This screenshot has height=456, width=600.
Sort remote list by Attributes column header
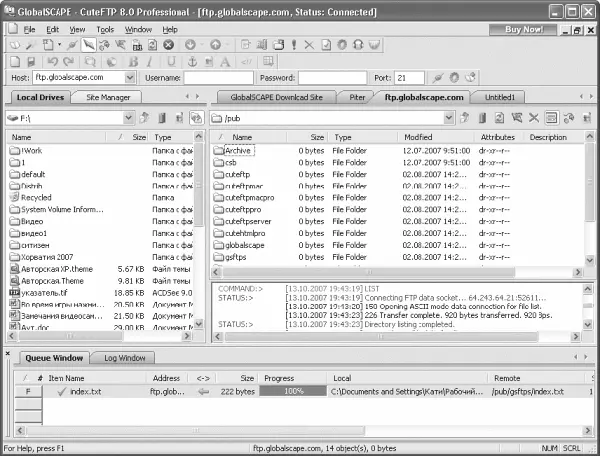tap(498, 137)
